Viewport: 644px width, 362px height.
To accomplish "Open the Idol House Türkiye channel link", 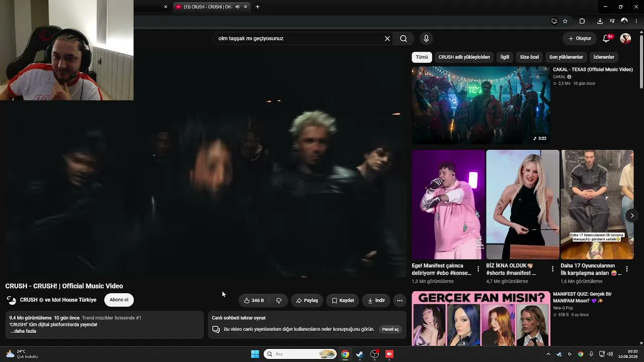I will coord(73,300).
